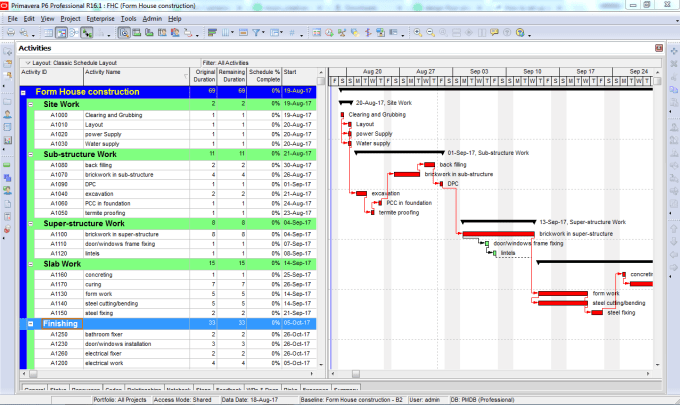
Task: Open Print Preview from the toolbar
Action: pyautogui.click(x=24, y=33)
